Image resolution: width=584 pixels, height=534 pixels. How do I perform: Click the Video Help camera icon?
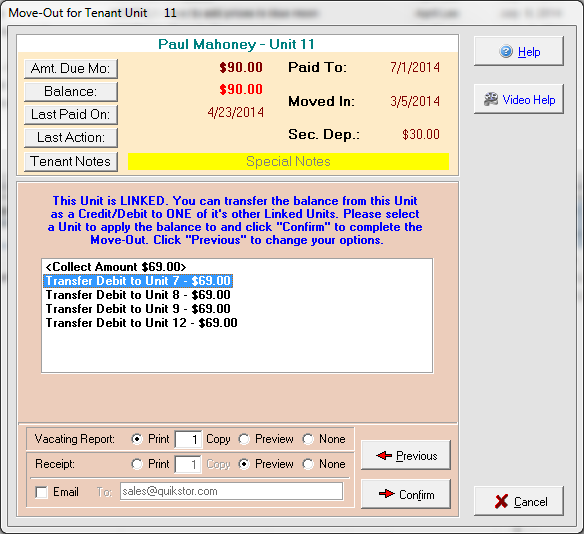click(x=491, y=99)
